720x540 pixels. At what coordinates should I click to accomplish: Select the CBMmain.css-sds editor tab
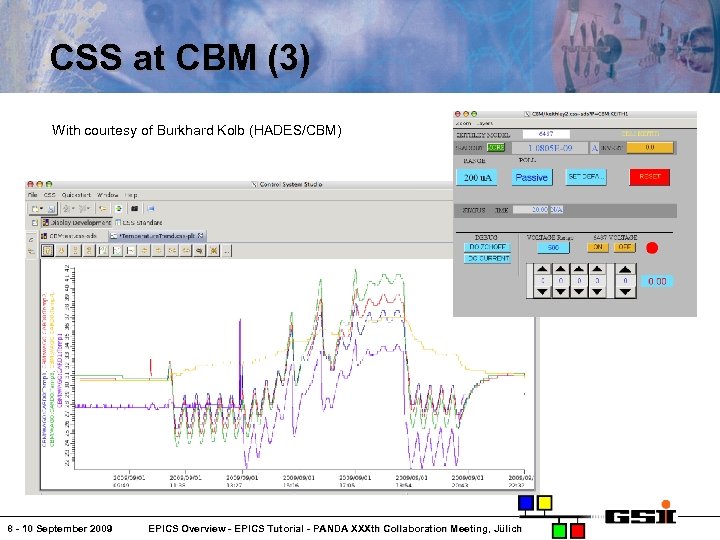pyautogui.click(x=68, y=236)
